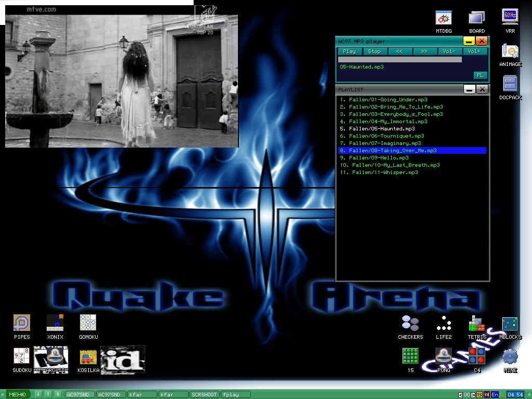This screenshot has height=399, width=532.
Task: Open the green menu button on taskbar
Action: [17, 394]
